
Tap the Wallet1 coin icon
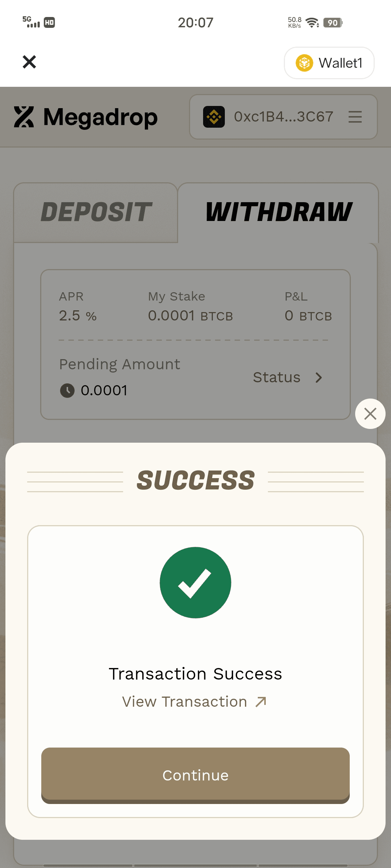[x=304, y=63]
